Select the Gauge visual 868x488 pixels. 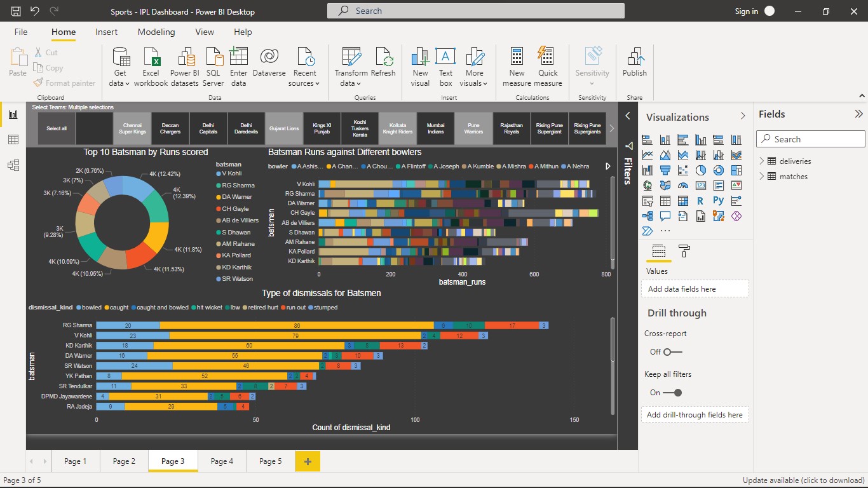click(x=683, y=186)
